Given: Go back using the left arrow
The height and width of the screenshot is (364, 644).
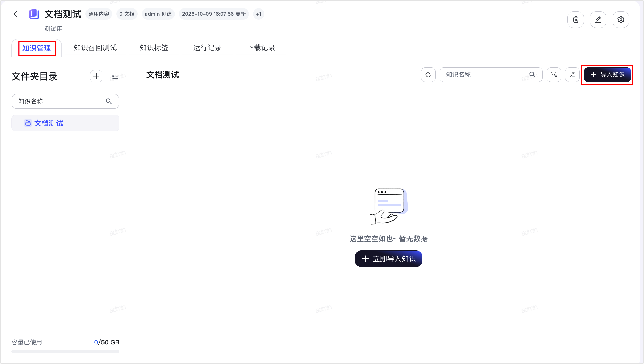Looking at the screenshot, I should [x=15, y=14].
